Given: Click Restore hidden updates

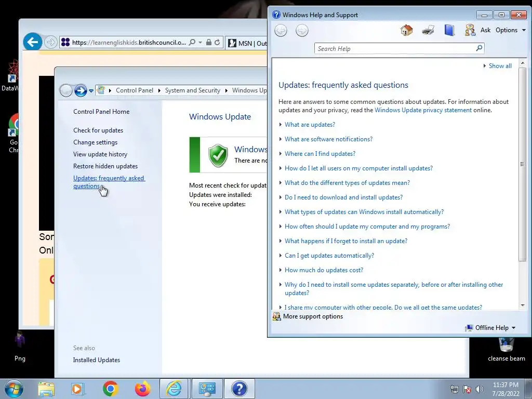Looking at the screenshot, I should (105, 166).
